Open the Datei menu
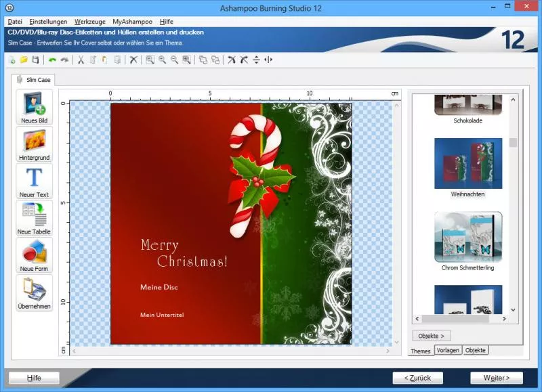Viewport: 542px width, 392px height. (15, 22)
